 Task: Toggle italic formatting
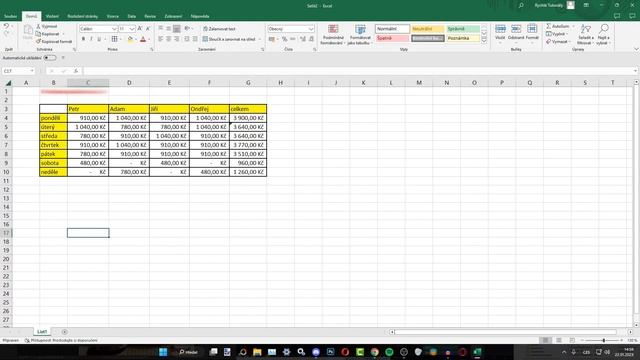pyautogui.click(x=91, y=39)
